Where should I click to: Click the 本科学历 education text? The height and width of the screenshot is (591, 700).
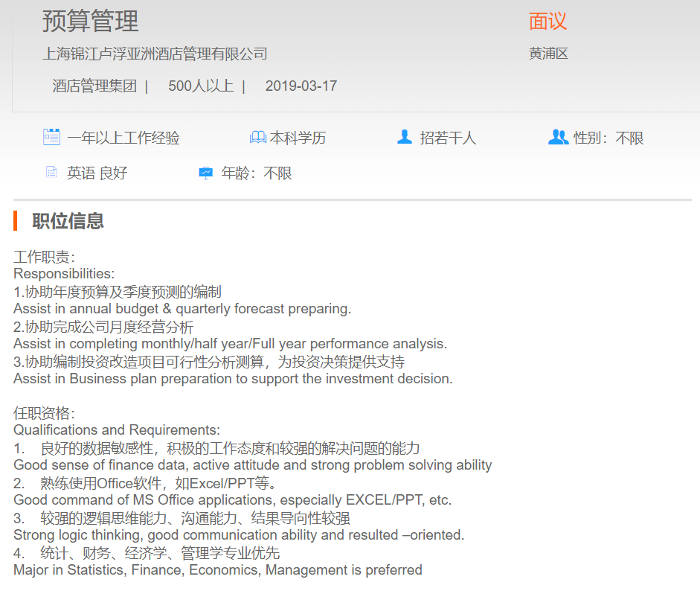(298, 138)
